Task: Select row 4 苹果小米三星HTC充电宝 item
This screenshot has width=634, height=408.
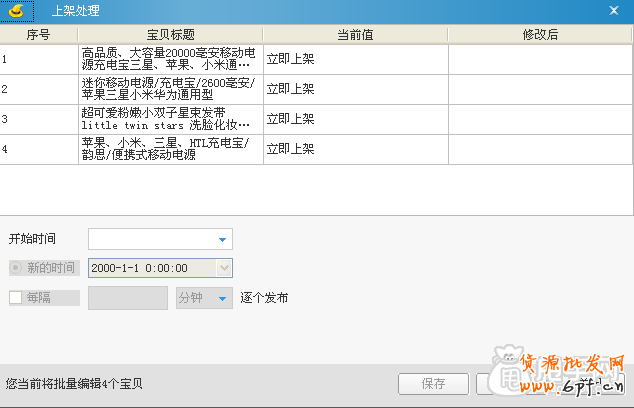Action: [170, 149]
